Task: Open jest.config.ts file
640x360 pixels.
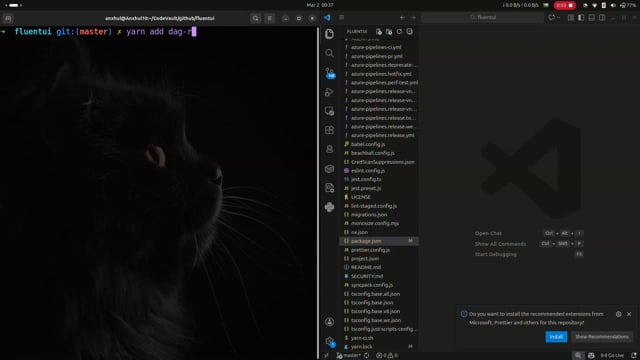Action: pos(378,179)
